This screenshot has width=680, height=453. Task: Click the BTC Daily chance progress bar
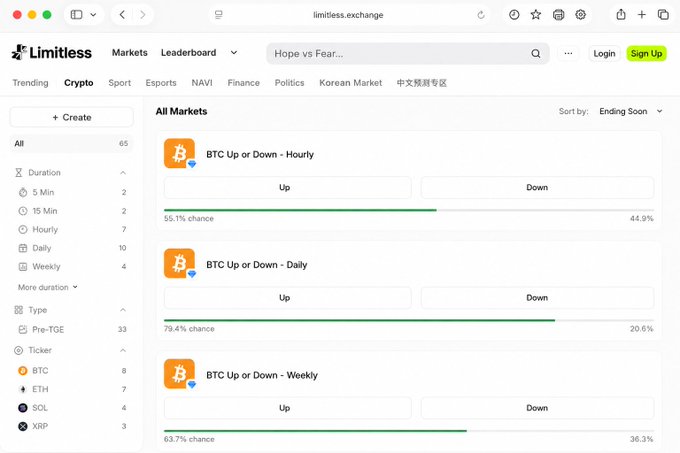[409, 320]
